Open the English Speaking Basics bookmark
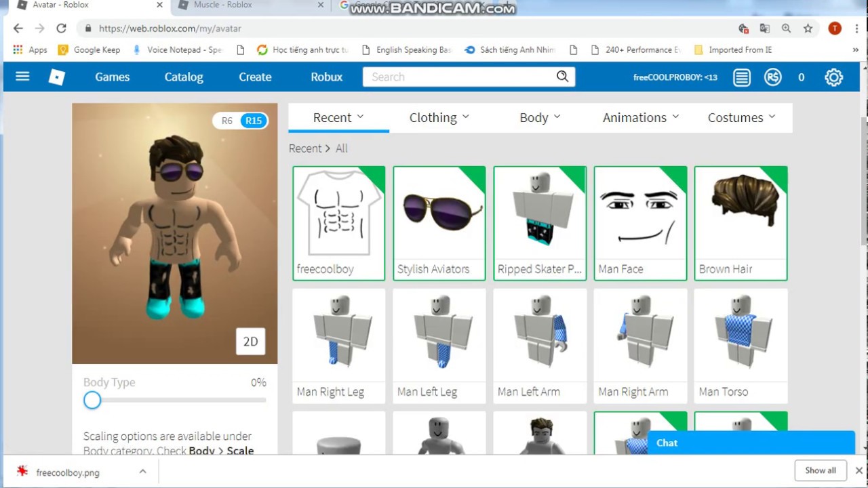Image resolution: width=868 pixels, height=488 pixels. [x=407, y=49]
